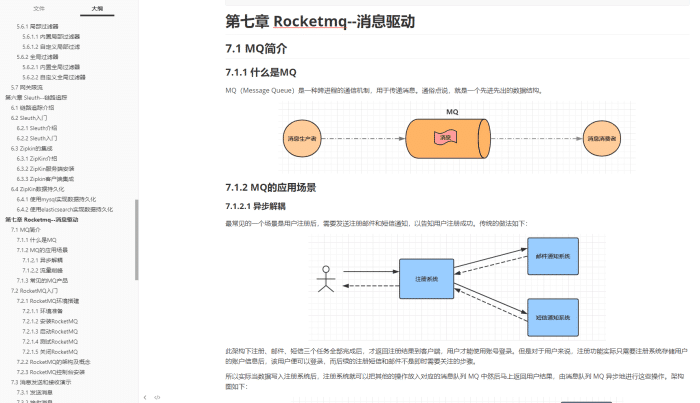Select bold 第七章 Rocketmq outline entry
The image size is (700, 403).
click(x=42, y=220)
